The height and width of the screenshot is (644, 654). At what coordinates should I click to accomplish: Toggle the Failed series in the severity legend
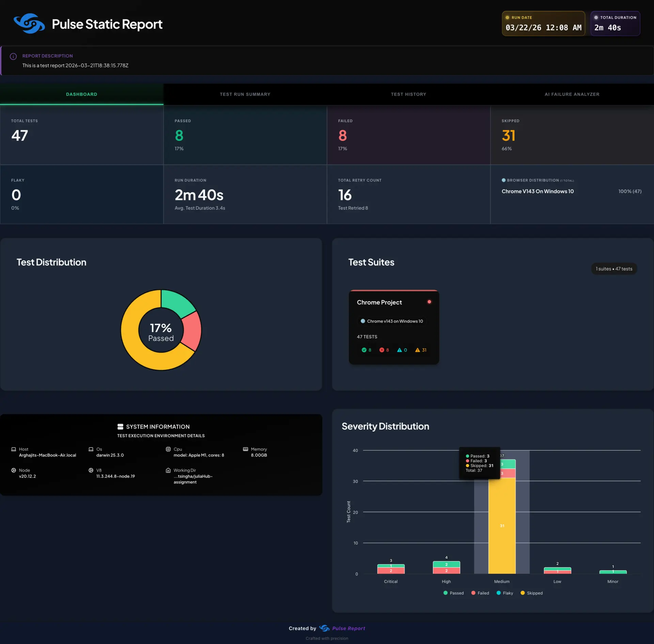coord(480,593)
